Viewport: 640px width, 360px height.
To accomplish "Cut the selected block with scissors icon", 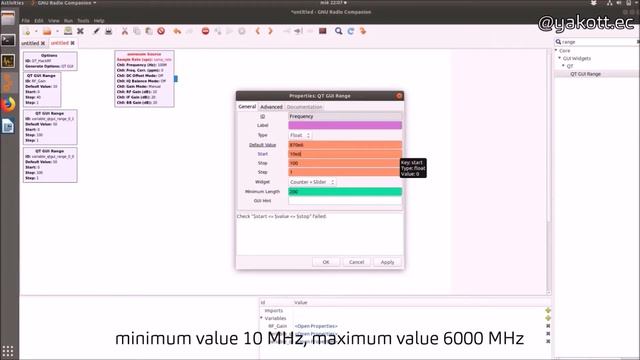I will click(x=125, y=31).
